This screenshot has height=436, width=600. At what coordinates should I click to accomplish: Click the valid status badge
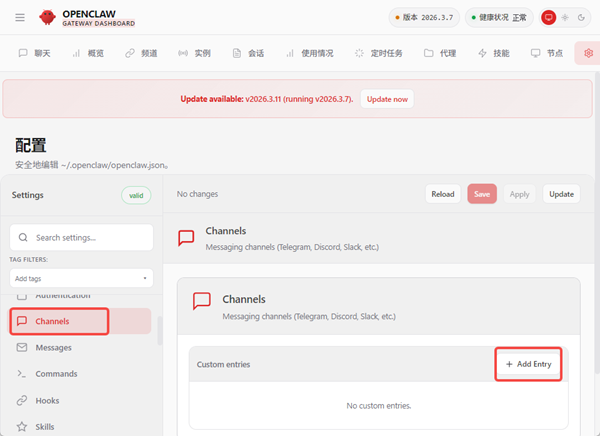point(136,196)
